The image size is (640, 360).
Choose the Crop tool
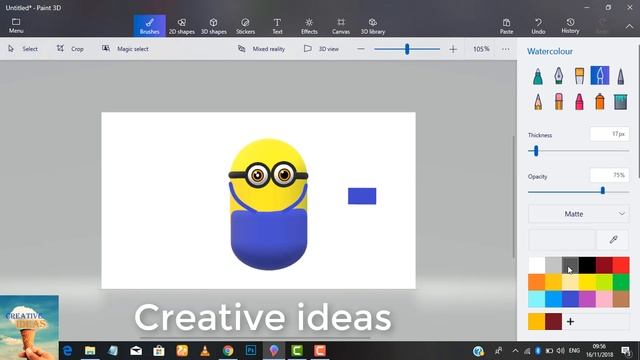click(x=70, y=49)
